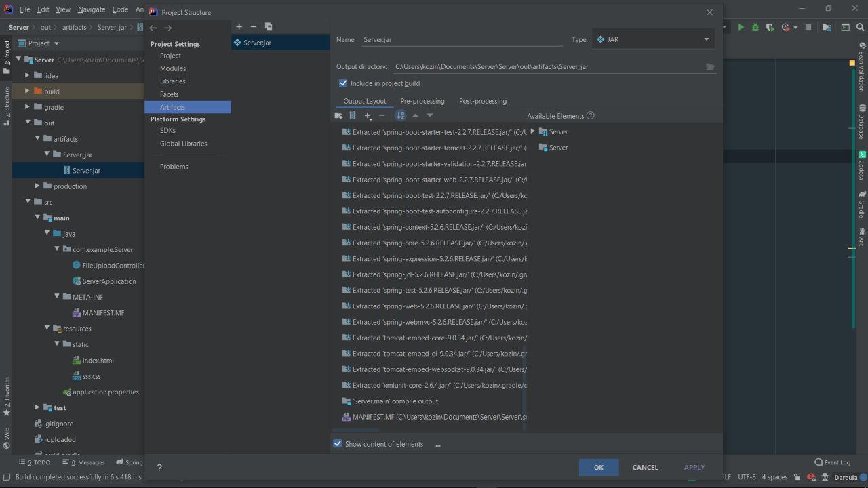The width and height of the screenshot is (868, 488).
Task: Expand test folder in project tree
Action: tap(37, 407)
